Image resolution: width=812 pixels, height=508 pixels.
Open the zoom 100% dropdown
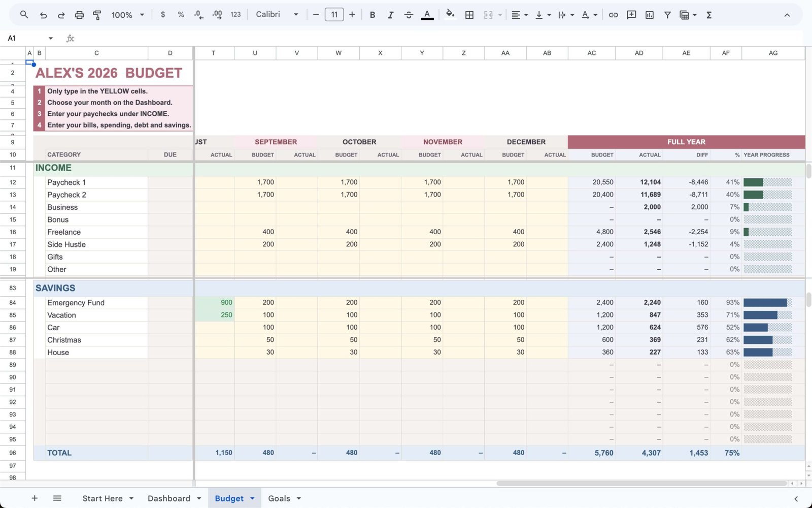pos(128,15)
